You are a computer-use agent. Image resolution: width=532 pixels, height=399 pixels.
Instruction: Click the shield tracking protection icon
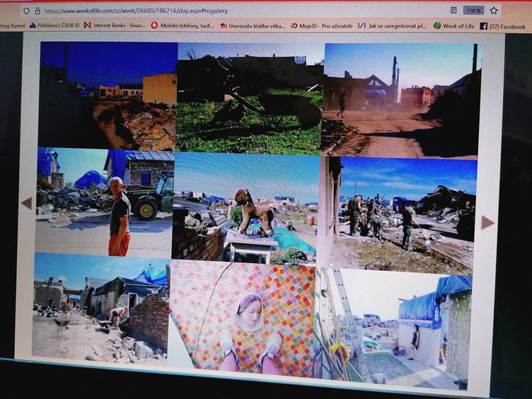26,11
